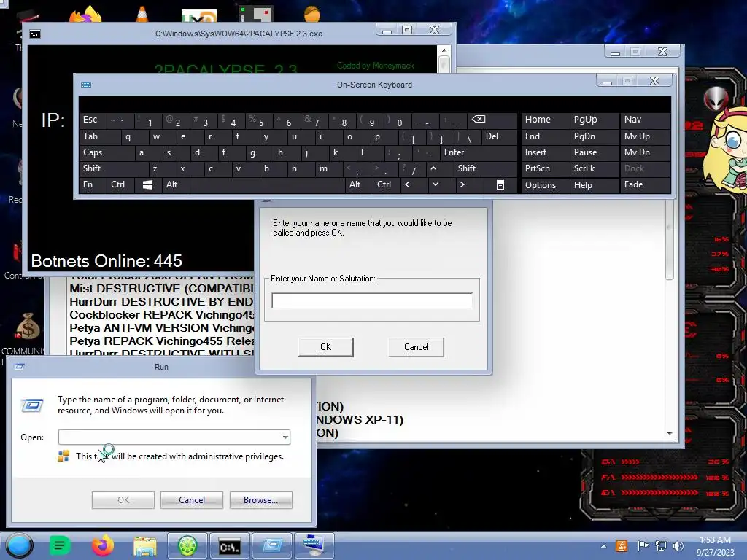Image resolution: width=747 pixels, height=560 pixels.
Task: Open Action Center flag tray icon
Action: [643, 546]
